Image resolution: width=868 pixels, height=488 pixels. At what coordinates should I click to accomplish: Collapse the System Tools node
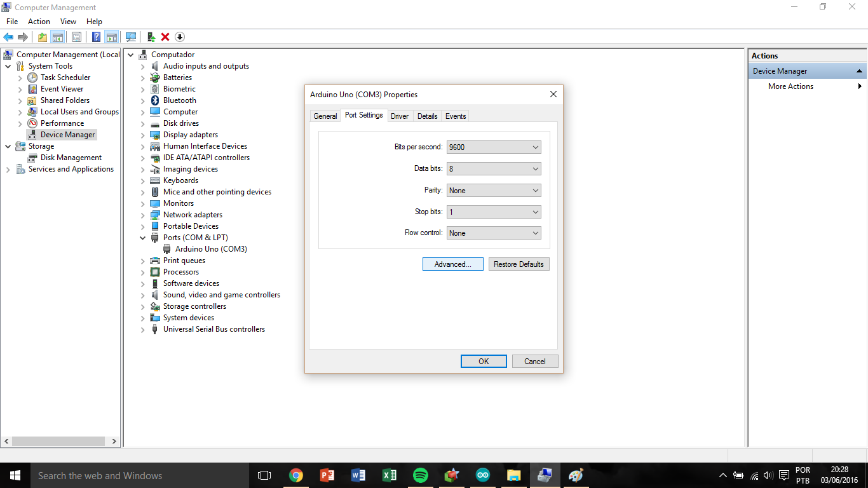(8, 66)
